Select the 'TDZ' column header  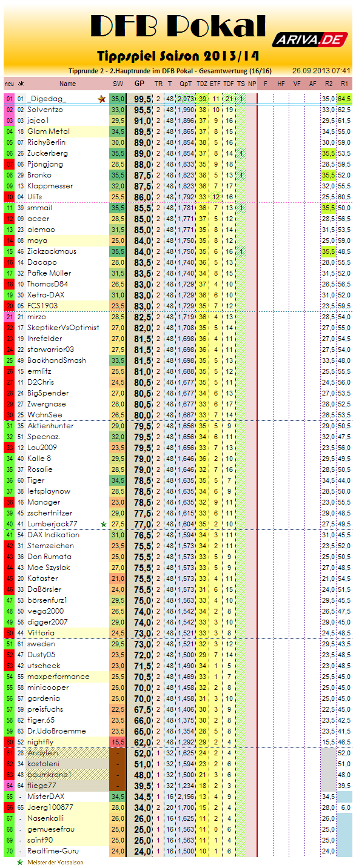coord(203,84)
